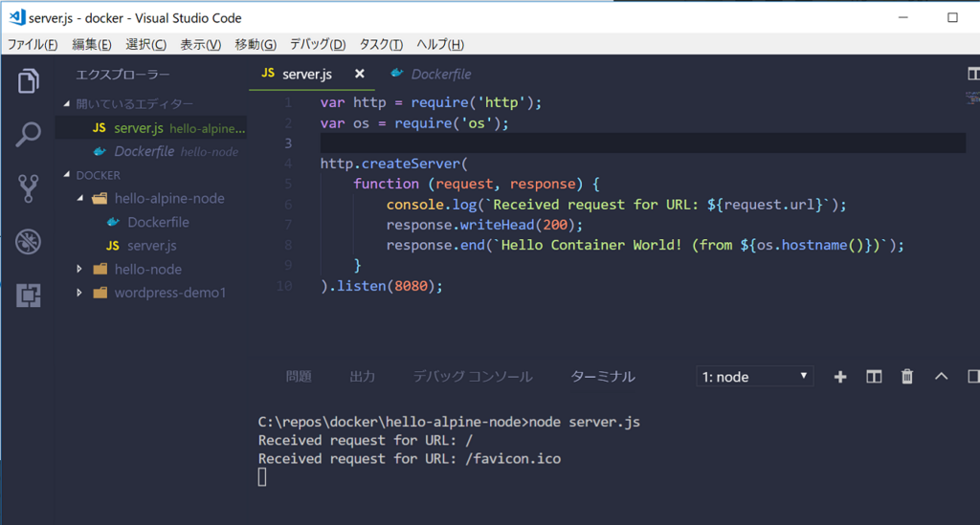The width and height of the screenshot is (980, 525).
Task: Open Dockerfile under hello-alpine-node folder
Action: click(x=158, y=222)
